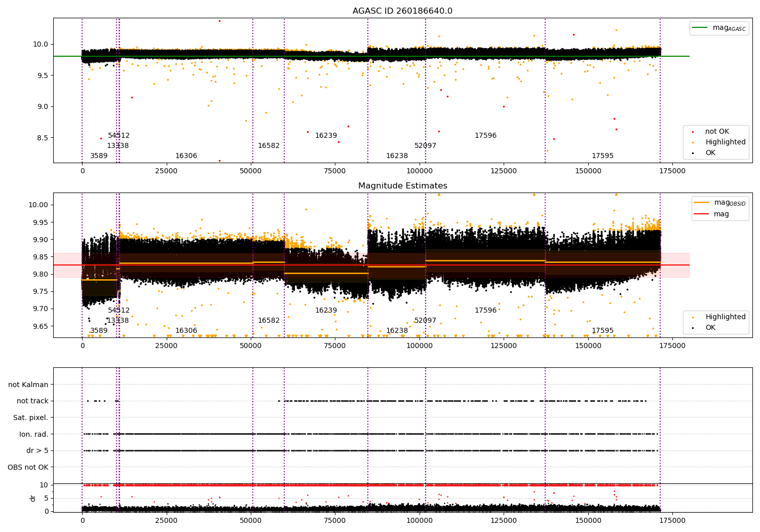Click obsid label '17596' in Magnitude Estimates plot
The image size is (760, 532).
485,311
